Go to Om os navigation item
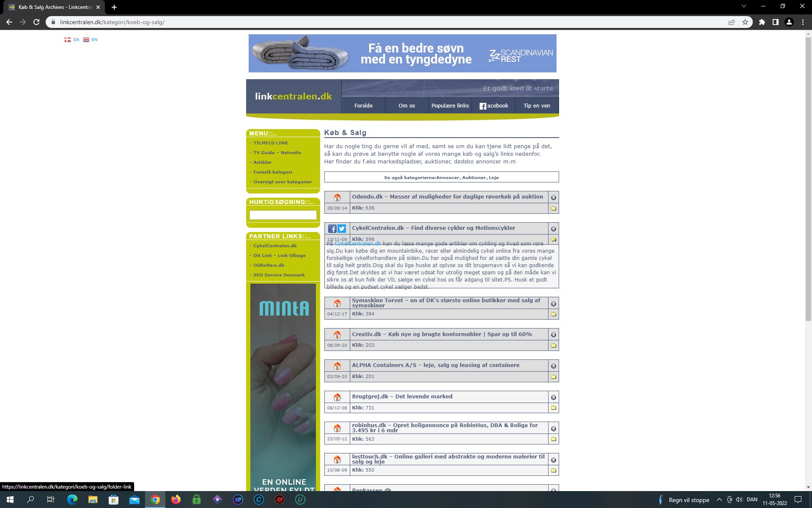 pos(406,105)
